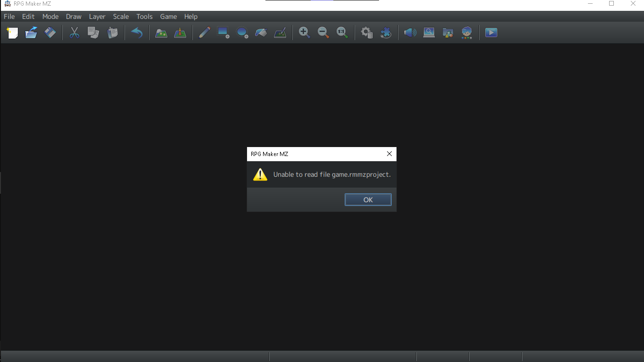
Task: Select the Pencil drawing tool
Action: tap(204, 33)
